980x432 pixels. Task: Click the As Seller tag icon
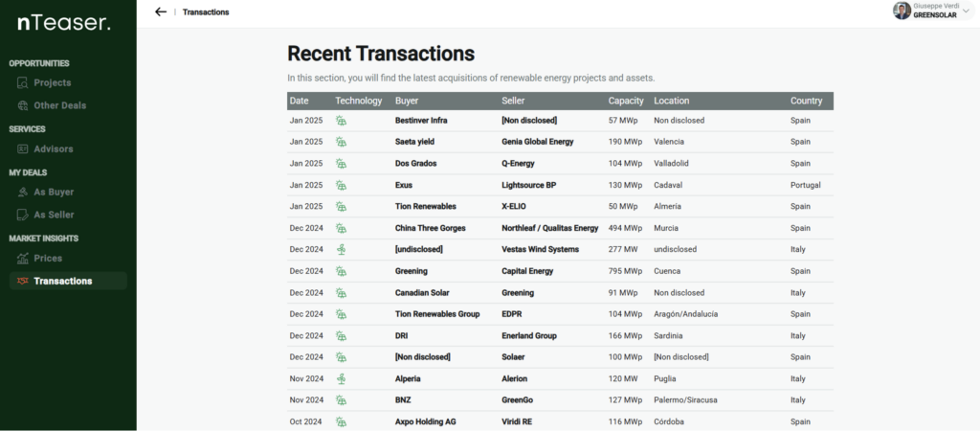coord(23,216)
